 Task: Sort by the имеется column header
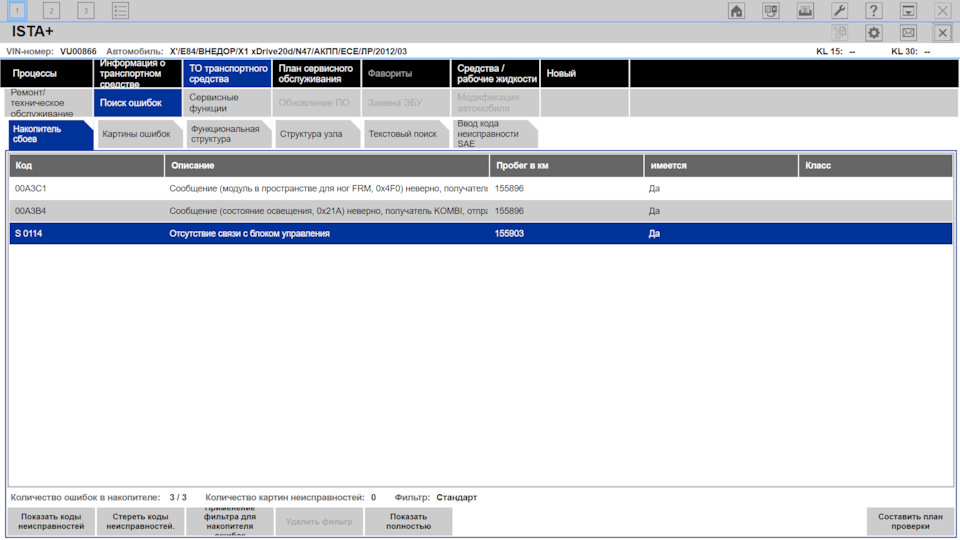(721, 165)
